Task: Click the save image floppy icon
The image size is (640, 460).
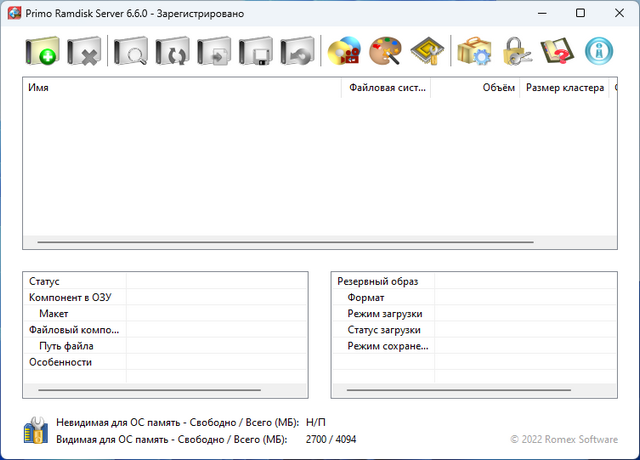Action: pyautogui.click(x=256, y=51)
